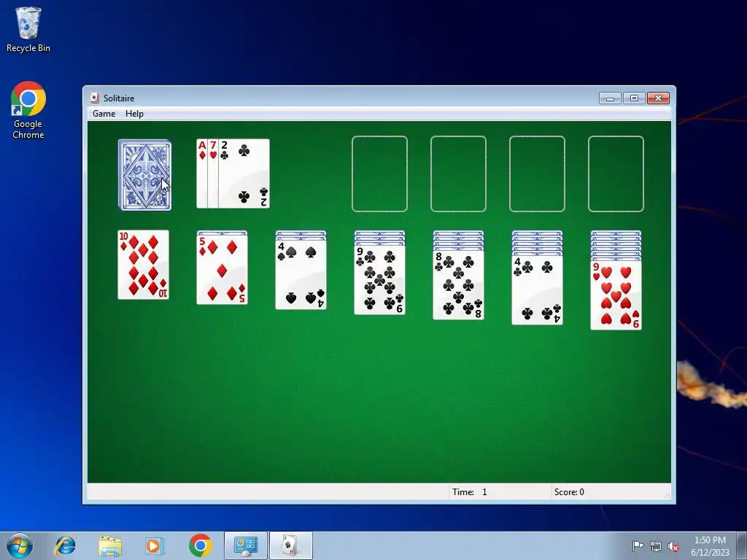Launch Windows Media Player from taskbar
747x560 pixels.
point(155,545)
